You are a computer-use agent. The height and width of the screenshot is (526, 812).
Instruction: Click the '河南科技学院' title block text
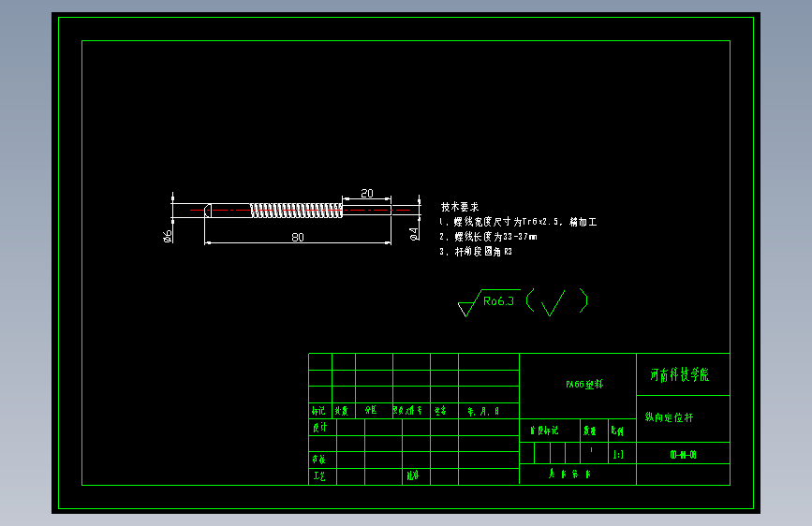[679, 374]
